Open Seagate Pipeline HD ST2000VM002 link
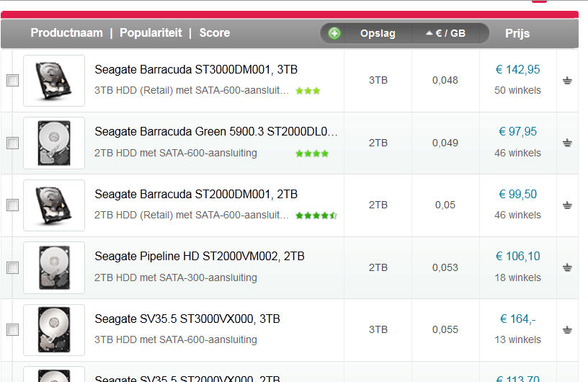Screen dimensions: 588x382 click(x=200, y=257)
